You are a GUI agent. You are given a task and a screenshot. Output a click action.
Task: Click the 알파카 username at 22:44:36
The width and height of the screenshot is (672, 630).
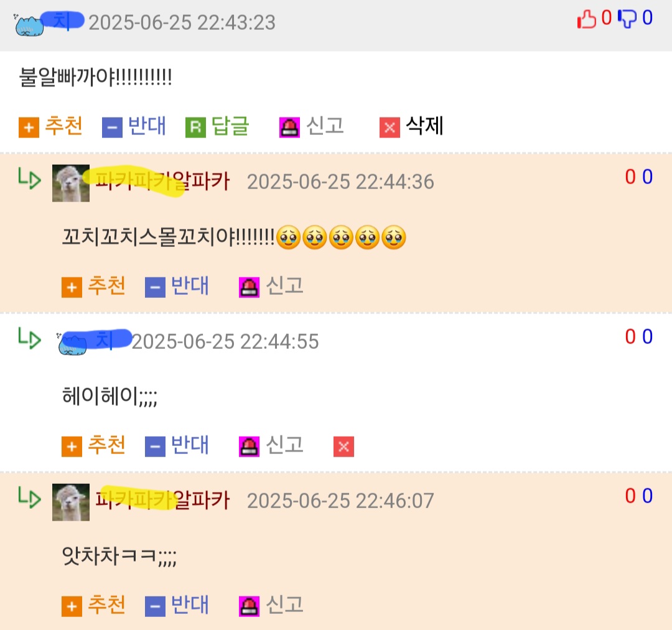click(x=162, y=181)
